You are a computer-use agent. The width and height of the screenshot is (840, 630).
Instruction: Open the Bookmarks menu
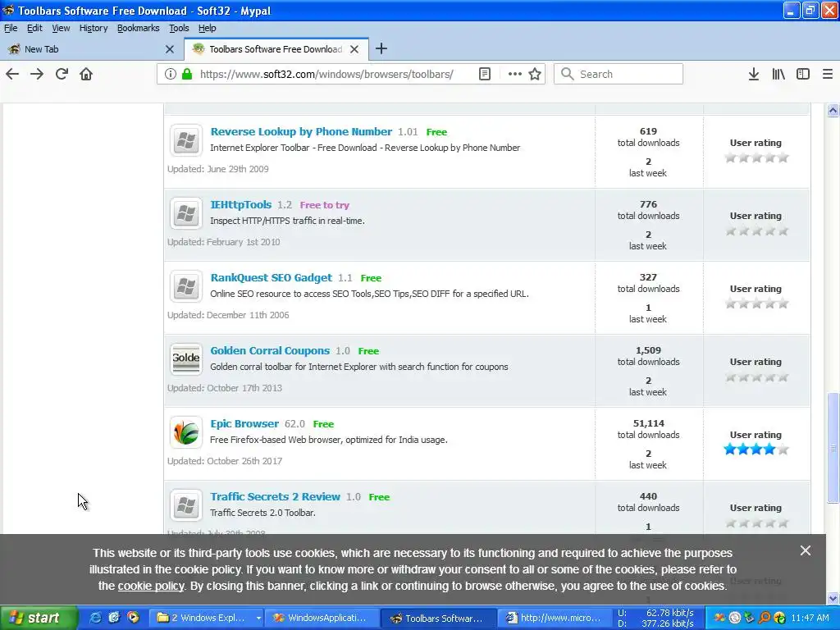point(138,28)
